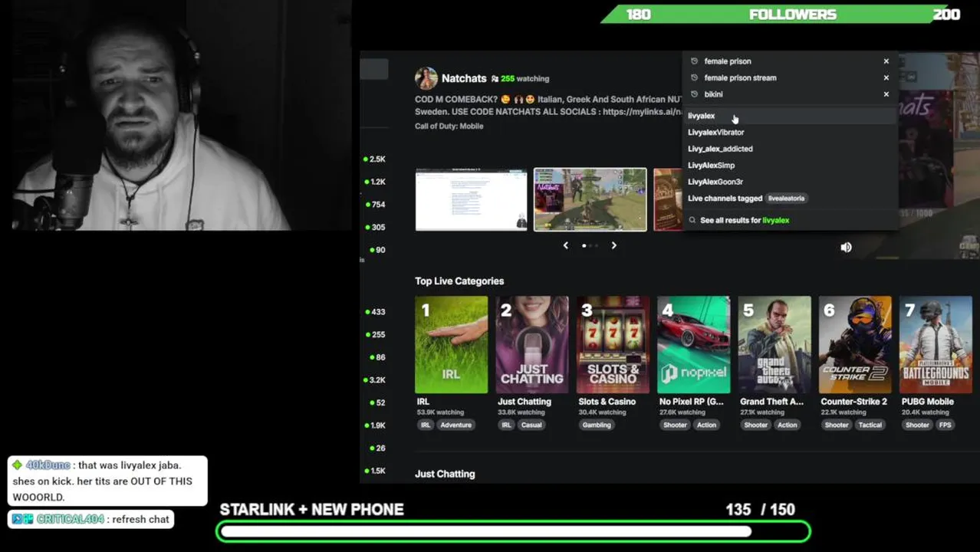Viewport: 980px width, 552px height.
Task: Click the sidebar channel with 433 viewers
Action: (375, 312)
